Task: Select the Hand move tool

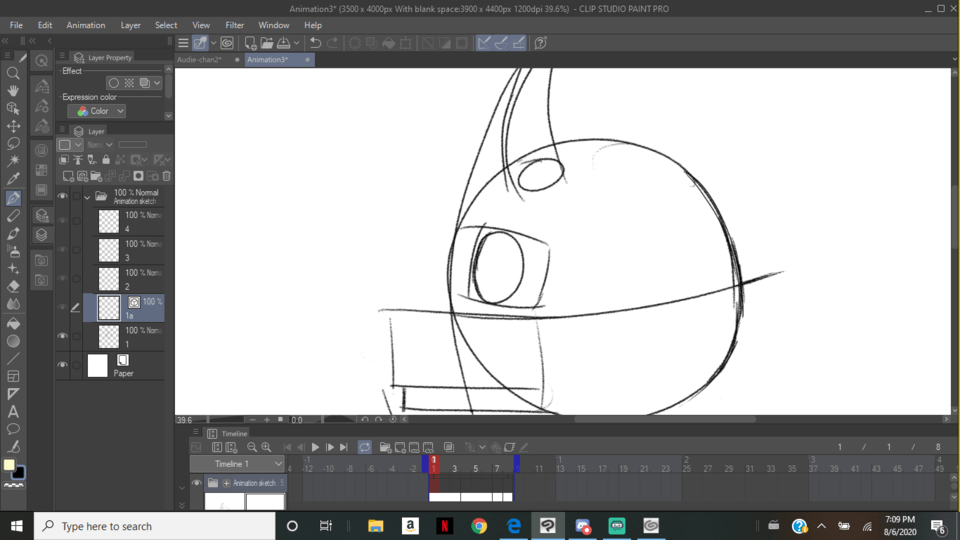Action: click(13, 91)
